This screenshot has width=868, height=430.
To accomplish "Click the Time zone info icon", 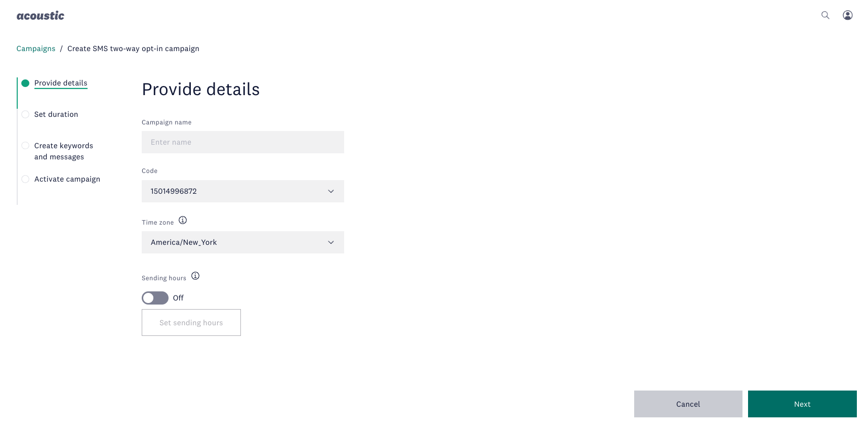I will (x=183, y=220).
